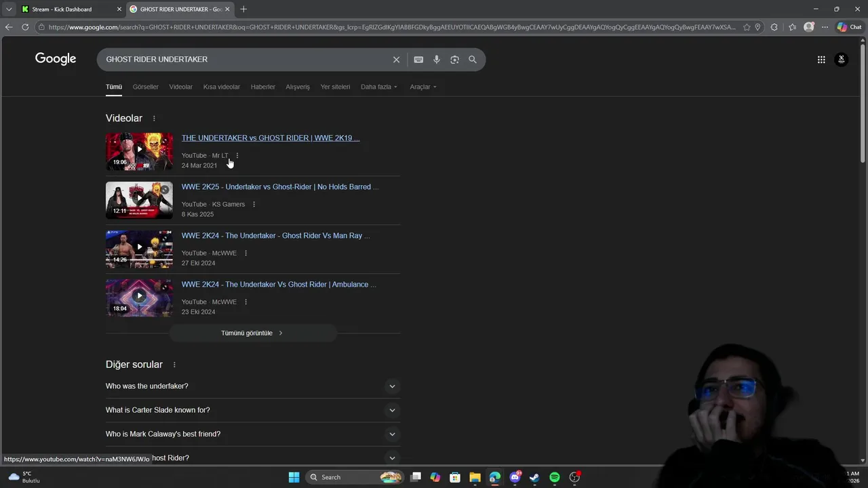868x488 pixels.
Task: Open browser extensions puzzle icon
Action: coord(774,27)
